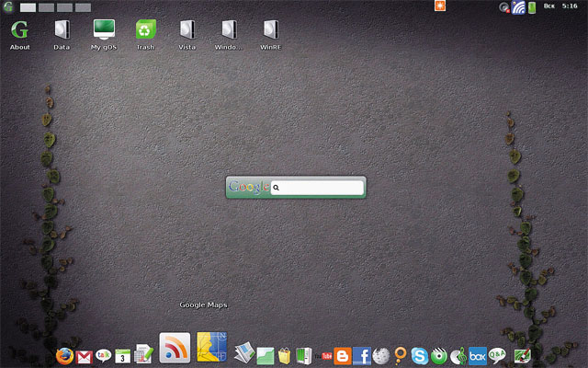The height and width of the screenshot is (368, 588).
Task: Click the Google logo in search widget
Action: pos(249,187)
